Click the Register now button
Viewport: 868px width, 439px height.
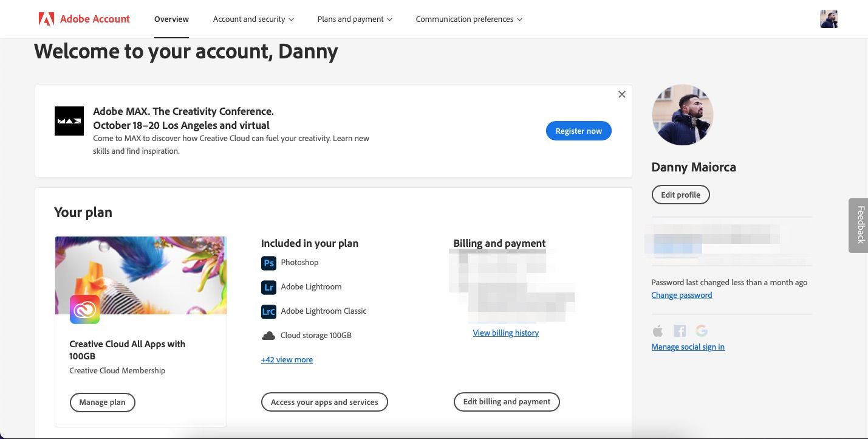579,131
